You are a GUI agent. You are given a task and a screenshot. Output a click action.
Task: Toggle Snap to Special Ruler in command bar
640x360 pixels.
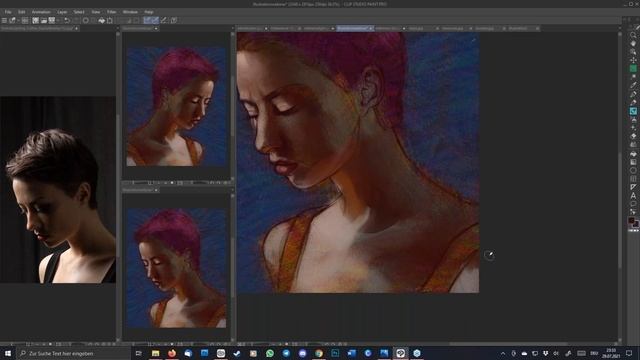tap(156, 20)
